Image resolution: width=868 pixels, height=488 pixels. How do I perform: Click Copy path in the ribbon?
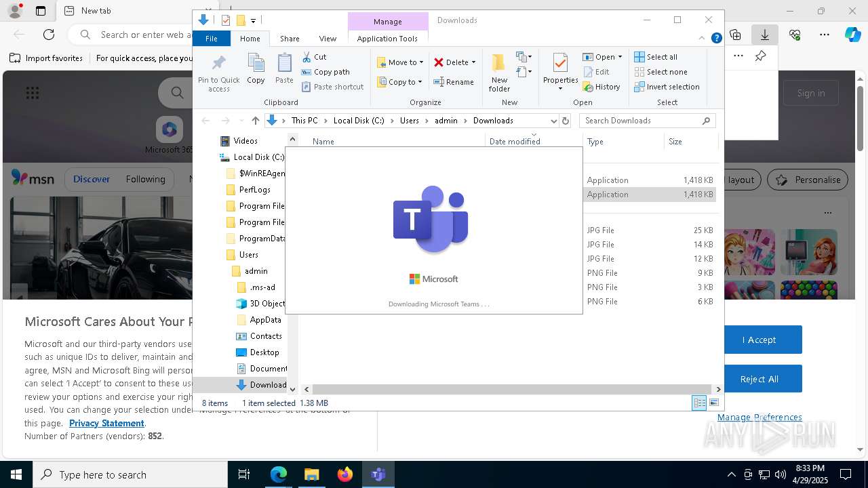(x=325, y=72)
